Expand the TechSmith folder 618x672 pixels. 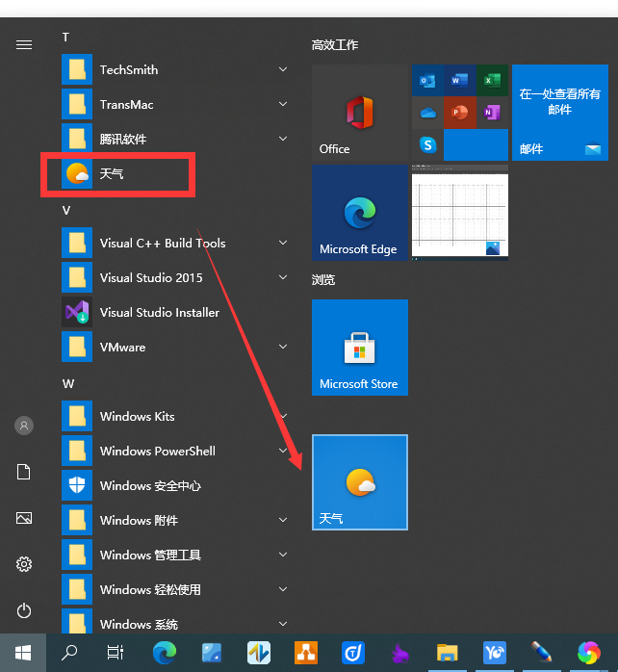pos(283,69)
